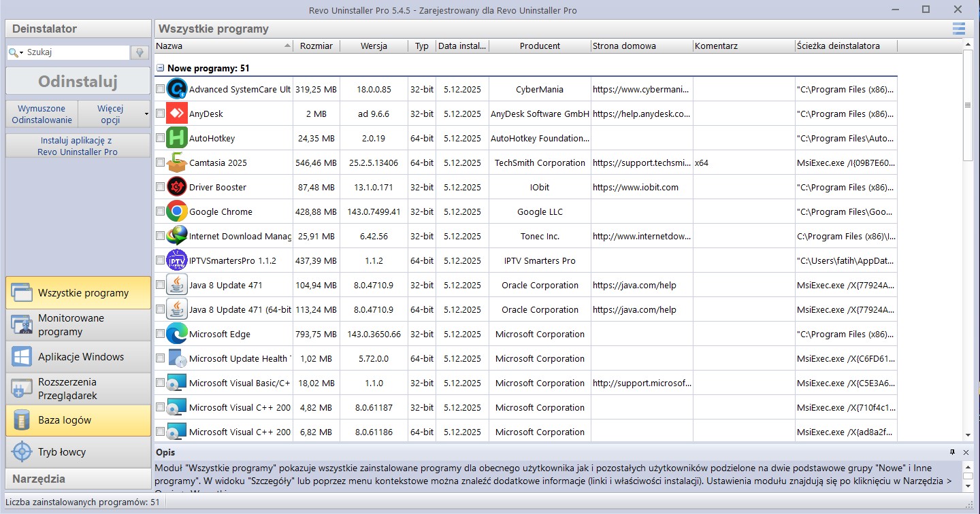This screenshot has height=514, width=980.
Task: Click the search magnifier icon
Action: click(13, 52)
